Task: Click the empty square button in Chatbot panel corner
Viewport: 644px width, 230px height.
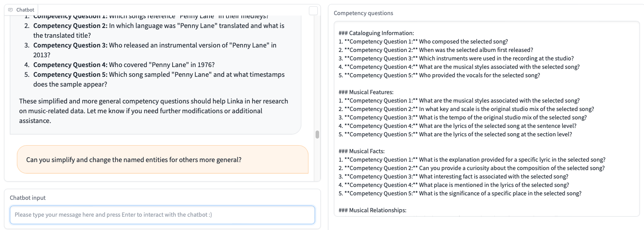Action: pyautogui.click(x=313, y=11)
